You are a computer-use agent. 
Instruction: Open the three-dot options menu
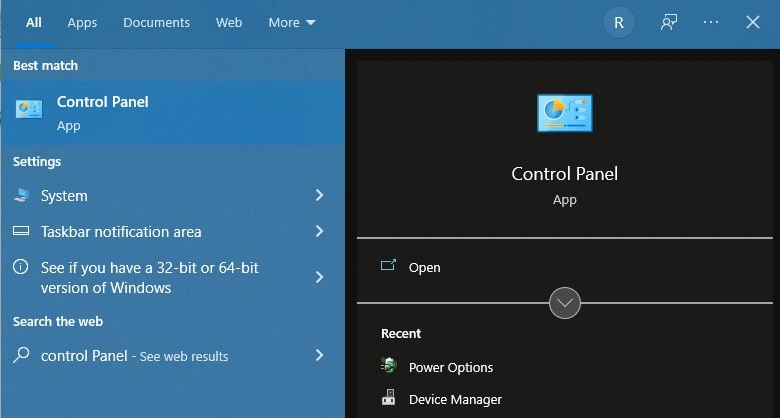(711, 22)
